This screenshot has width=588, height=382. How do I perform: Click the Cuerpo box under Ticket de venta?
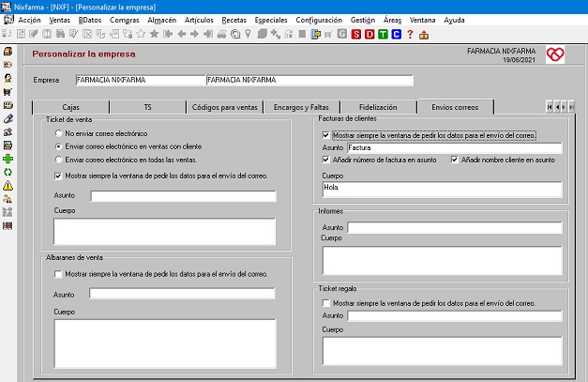[x=165, y=232]
